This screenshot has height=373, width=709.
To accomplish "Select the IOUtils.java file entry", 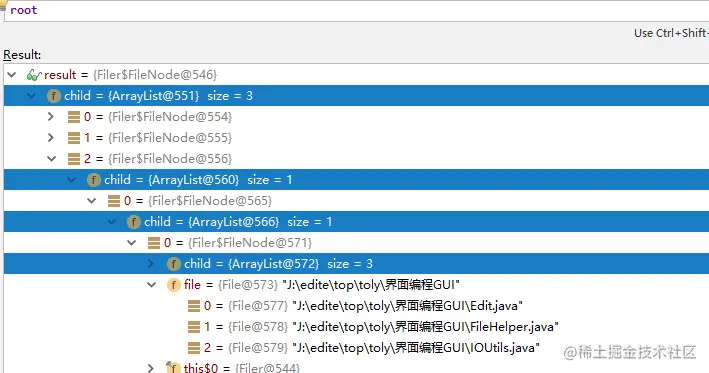I will (x=356, y=348).
